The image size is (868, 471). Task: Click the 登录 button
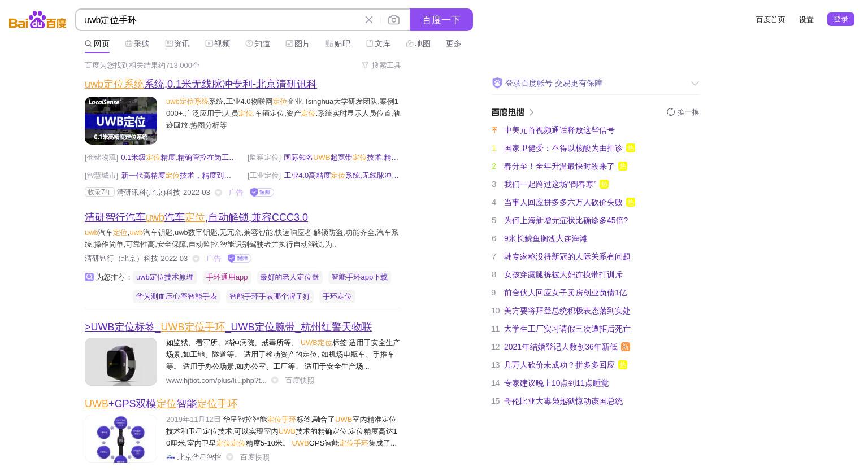pyautogui.click(x=840, y=19)
